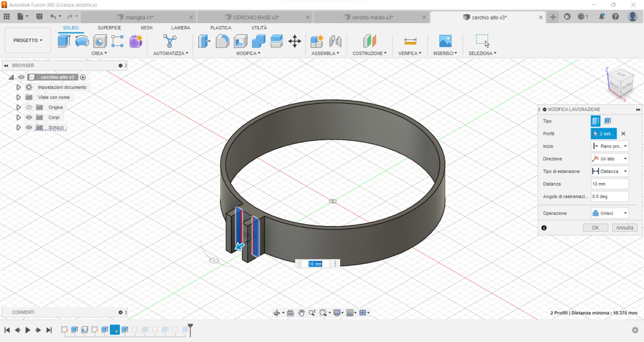Expand the Schizzi folder in the browser
This screenshot has width=644, height=342.
(x=18, y=127)
